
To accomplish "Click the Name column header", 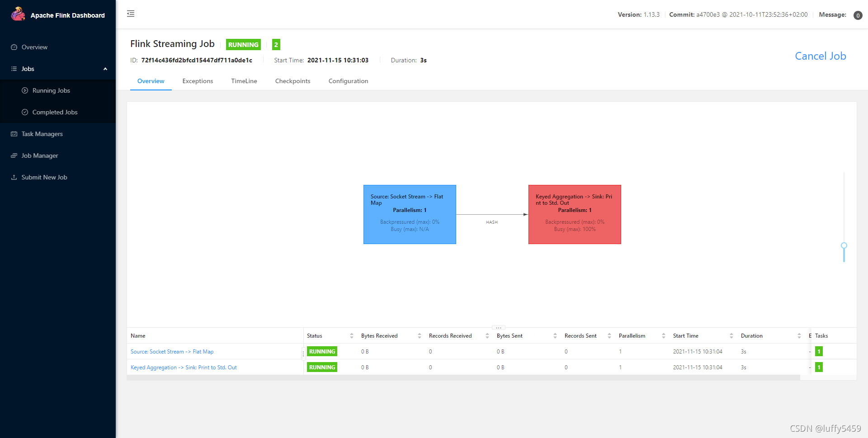I will 138,336.
